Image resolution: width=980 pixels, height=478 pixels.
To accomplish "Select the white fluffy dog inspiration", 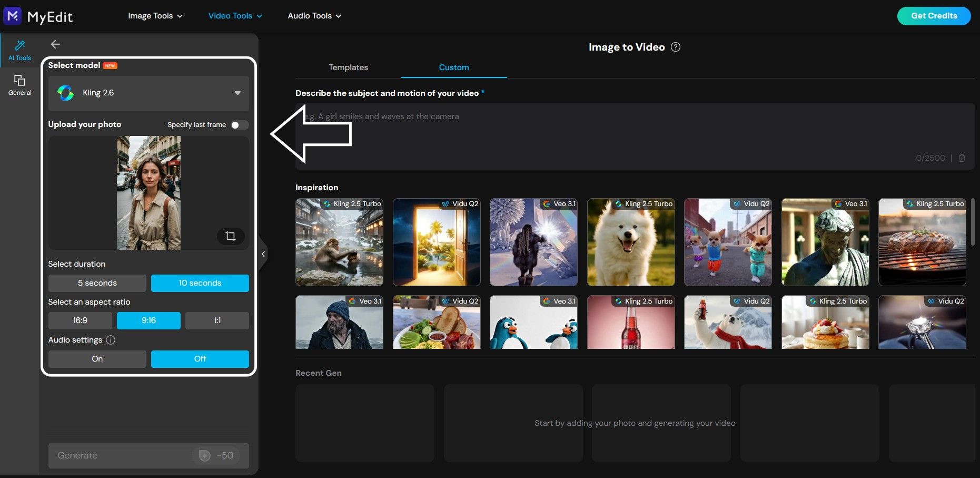I will 631,242.
